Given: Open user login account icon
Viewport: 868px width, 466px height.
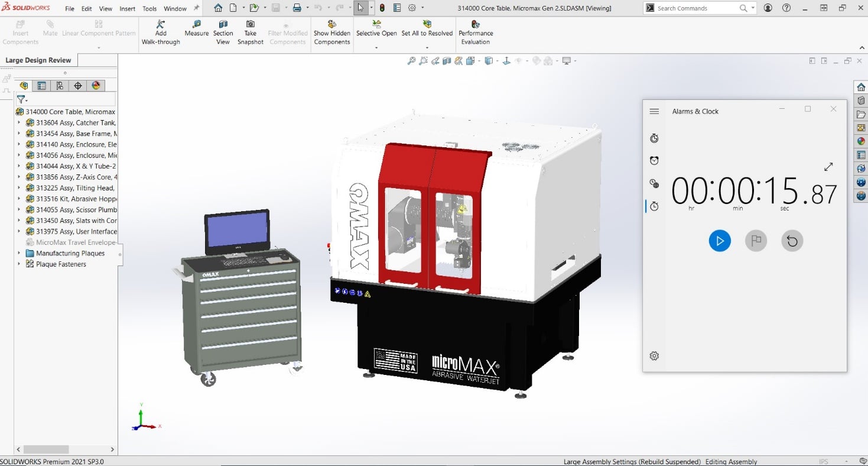Looking at the screenshot, I should pyautogui.click(x=768, y=8).
